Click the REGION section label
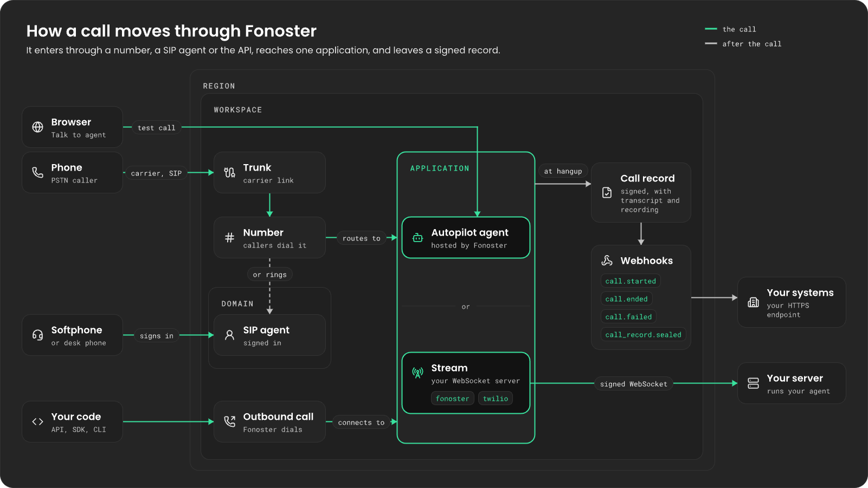Image resolution: width=868 pixels, height=488 pixels. coord(219,86)
